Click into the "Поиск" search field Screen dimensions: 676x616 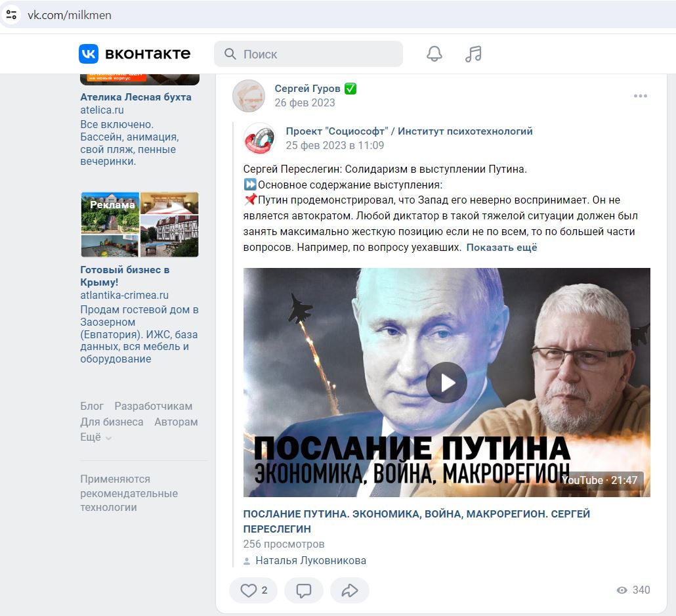(308, 54)
